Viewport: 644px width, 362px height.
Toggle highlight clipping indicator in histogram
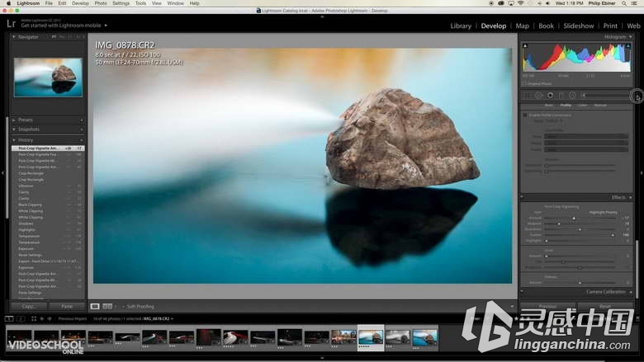[x=628, y=46]
